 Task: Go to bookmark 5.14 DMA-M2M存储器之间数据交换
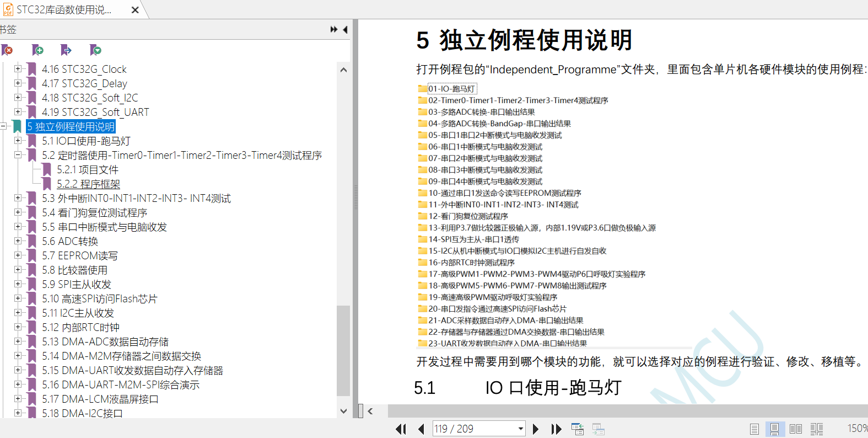pyautogui.click(x=121, y=356)
